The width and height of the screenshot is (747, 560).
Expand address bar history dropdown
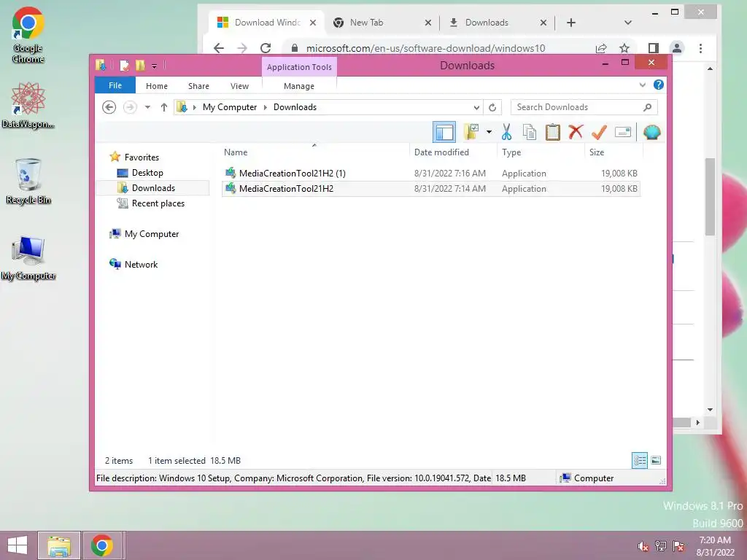pos(476,107)
